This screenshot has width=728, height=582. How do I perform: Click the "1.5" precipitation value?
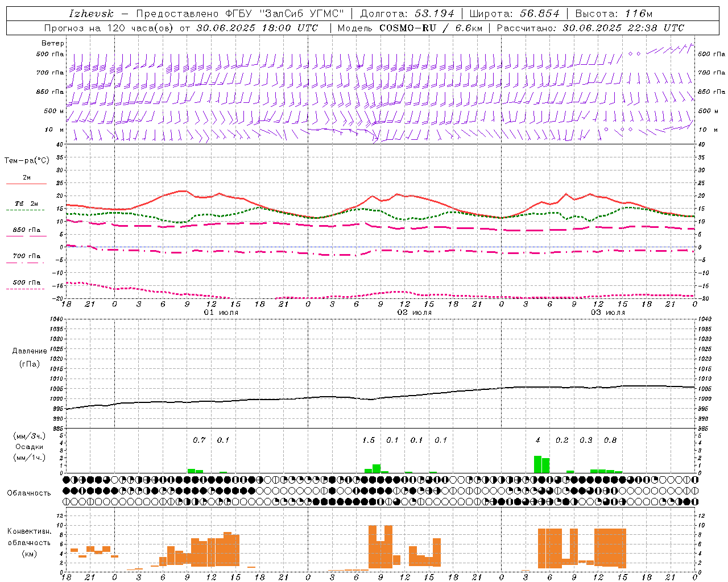pos(369,440)
